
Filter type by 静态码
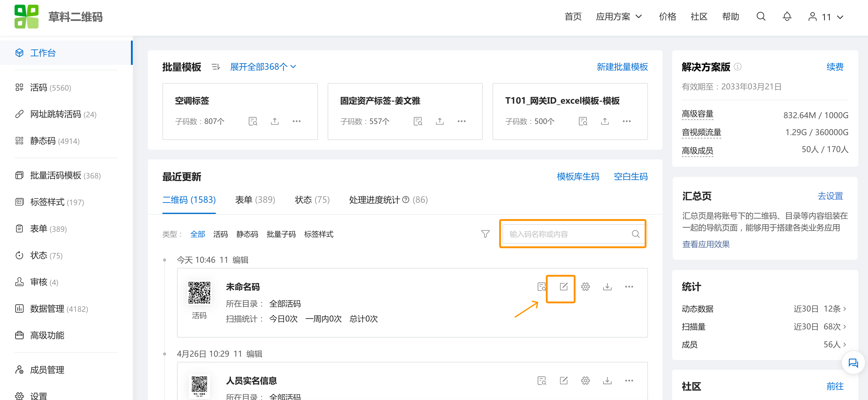pyautogui.click(x=247, y=234)
